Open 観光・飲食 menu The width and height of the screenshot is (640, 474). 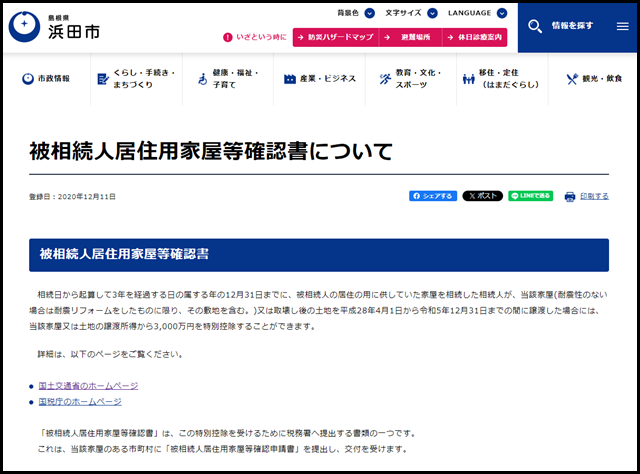coord(594,78)
